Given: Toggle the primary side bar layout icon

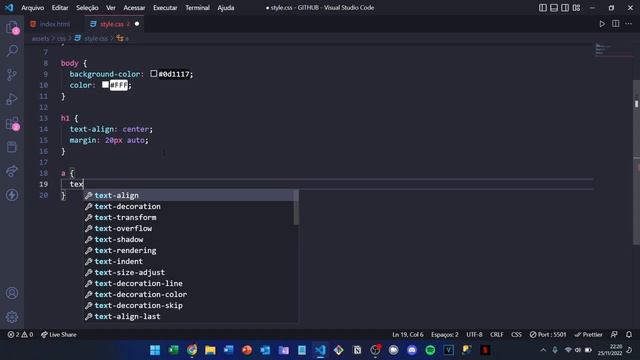Looking at the screenshot, I should (x=542, y=8).
